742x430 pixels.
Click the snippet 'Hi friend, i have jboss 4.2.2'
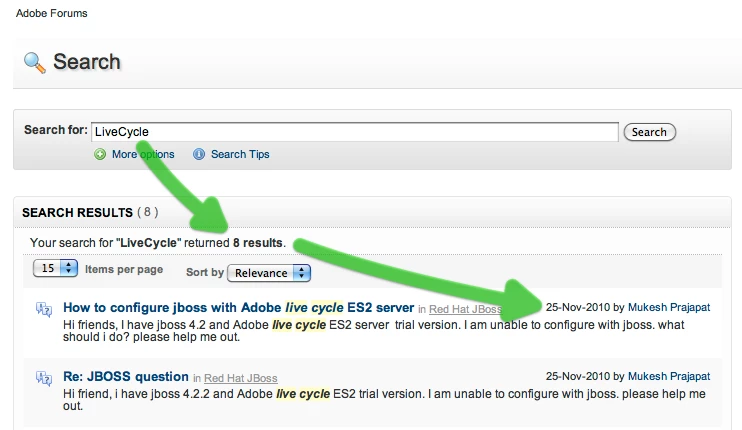point(384,400)
